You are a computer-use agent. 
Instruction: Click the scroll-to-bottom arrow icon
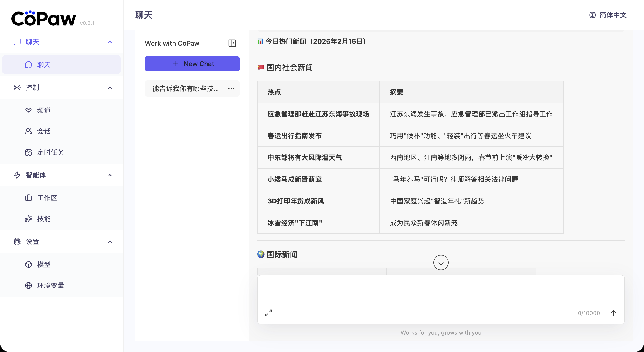[441, 263]
